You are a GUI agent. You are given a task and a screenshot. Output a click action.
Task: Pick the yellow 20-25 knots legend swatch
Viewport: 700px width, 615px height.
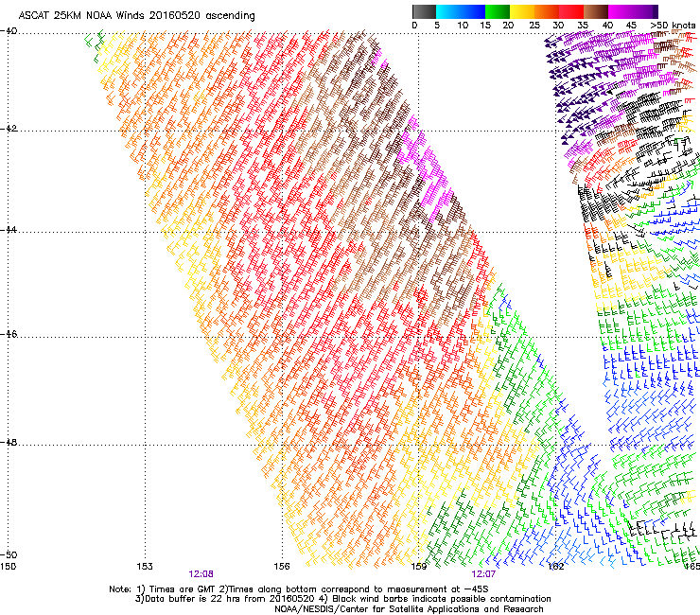point(522,11)
